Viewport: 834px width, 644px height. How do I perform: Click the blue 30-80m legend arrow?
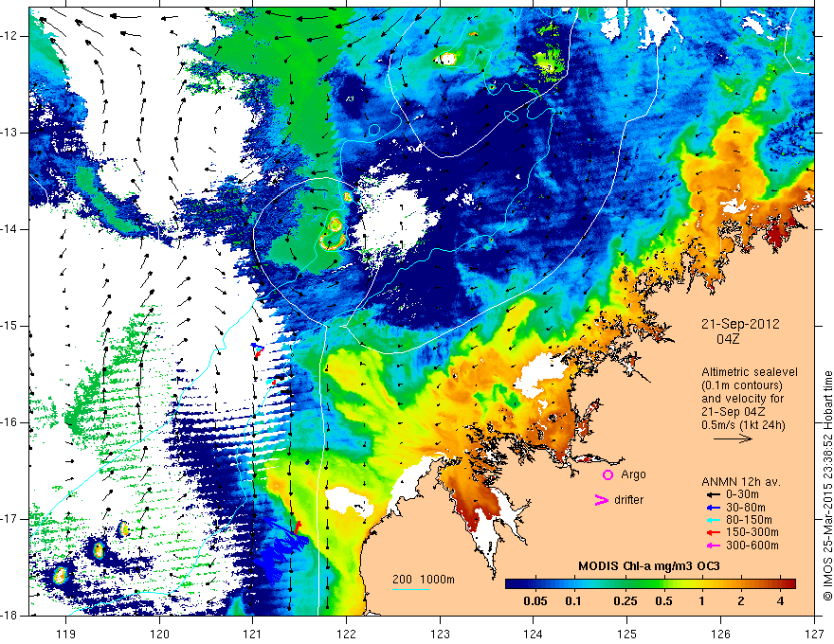[713, 508]
